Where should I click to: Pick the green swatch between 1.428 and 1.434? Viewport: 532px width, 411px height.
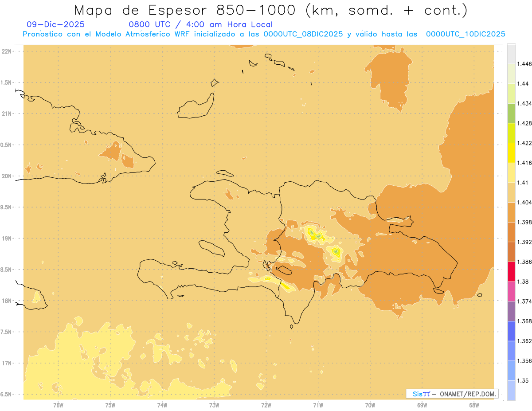tap(511, 113)
